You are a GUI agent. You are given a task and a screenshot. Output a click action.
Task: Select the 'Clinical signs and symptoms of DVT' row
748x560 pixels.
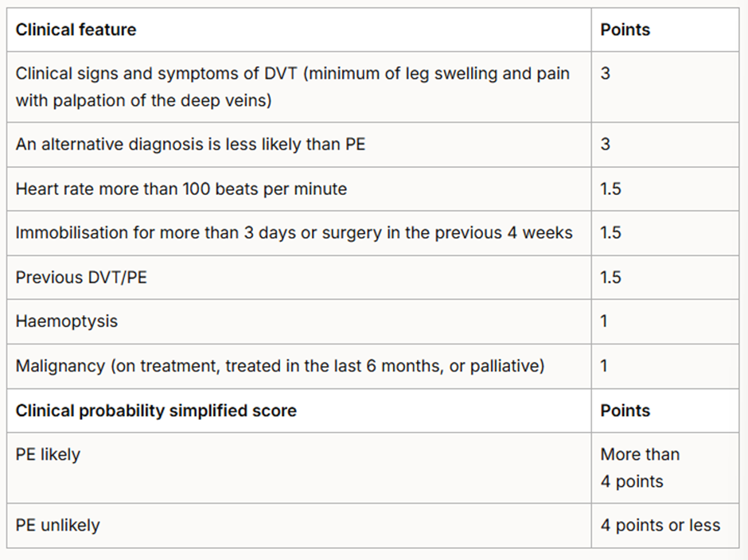pyautogui.click(x=292, y=87)
